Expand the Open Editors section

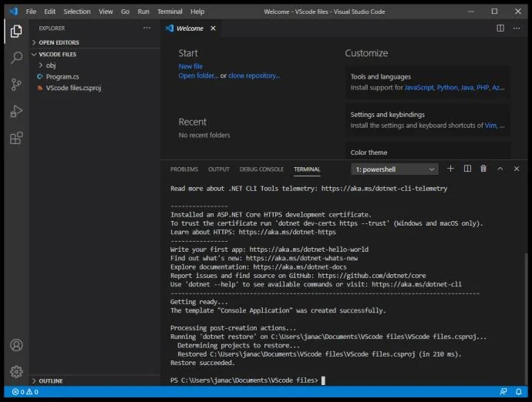pyautogui.click(x=95, y=42)
